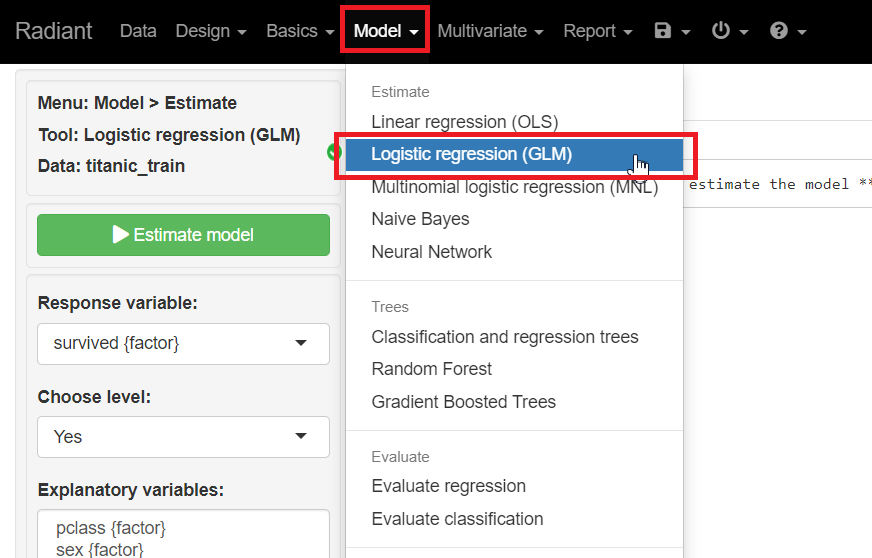Open Gradient Boosted Trees
The width and height of the screenshot is (872, 558).
463,402
